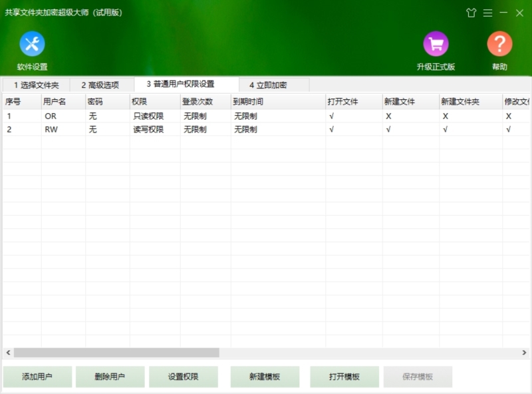Switch to 2 高级选项 tab
The height and width of the screenshot is (394, 532).
click(x=100, y=85)
